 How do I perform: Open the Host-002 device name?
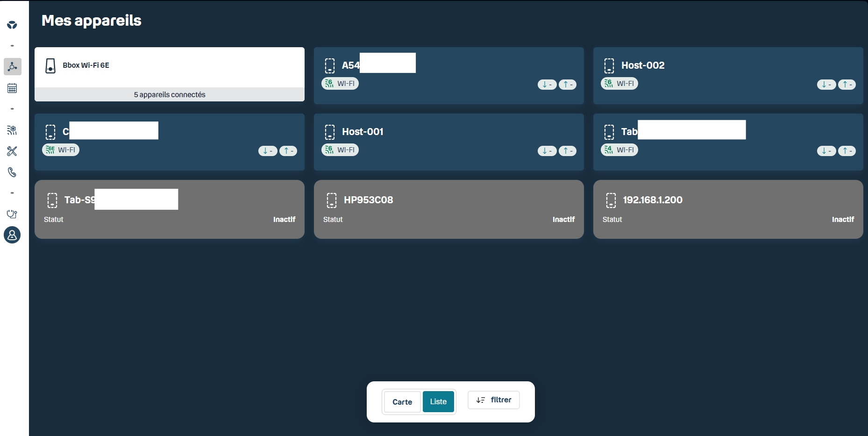click(643, 65)
